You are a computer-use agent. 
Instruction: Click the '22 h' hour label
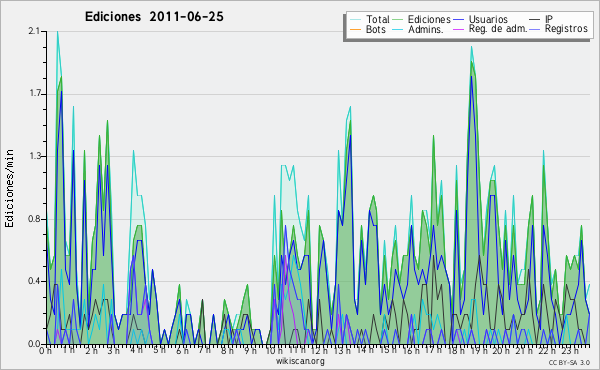point(546,350)
